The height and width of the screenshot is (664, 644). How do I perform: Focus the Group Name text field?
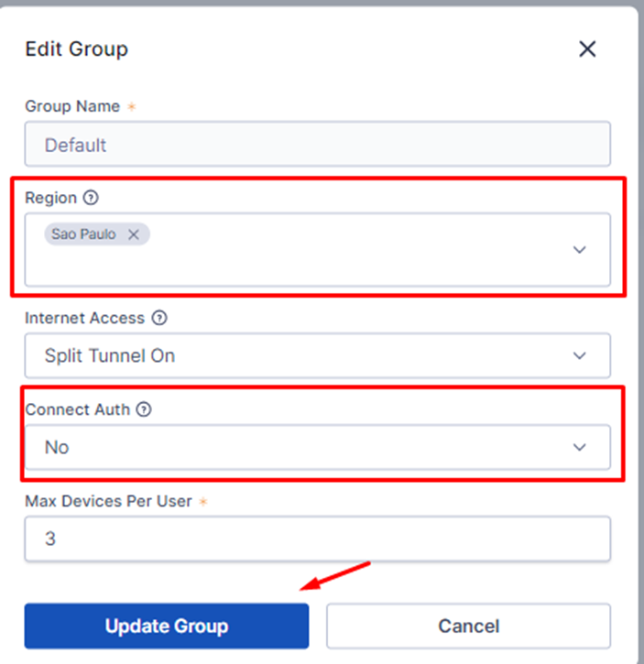(317, 145)
